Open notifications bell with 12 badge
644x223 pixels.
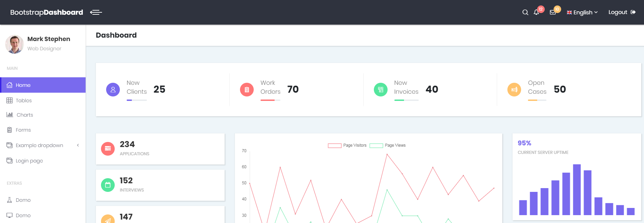pos(536,12)
